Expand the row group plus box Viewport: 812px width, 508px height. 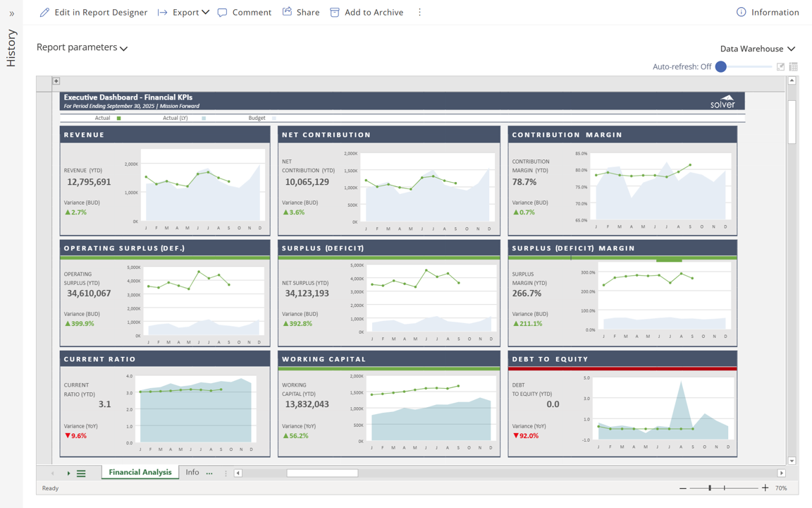(x=56, y=81)
